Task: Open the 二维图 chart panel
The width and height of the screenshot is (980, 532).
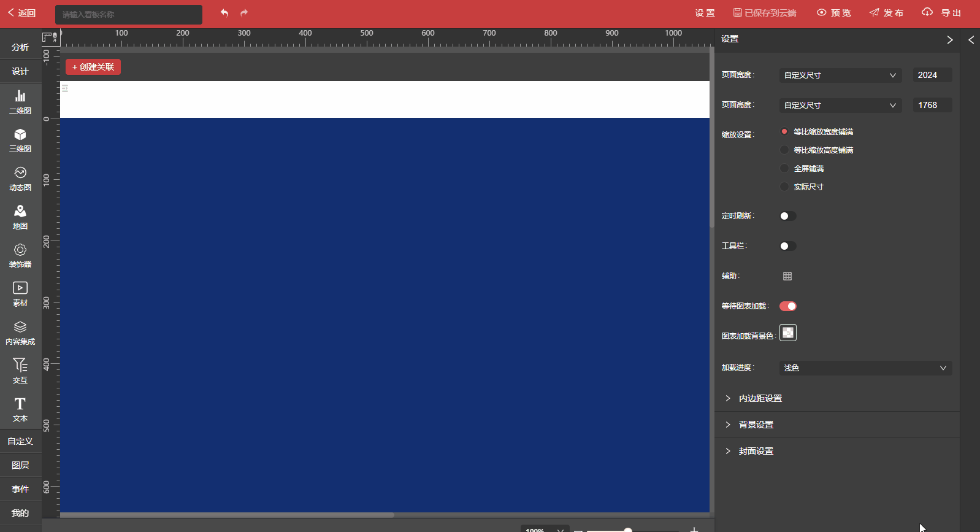Action: [x=20, y=101]
